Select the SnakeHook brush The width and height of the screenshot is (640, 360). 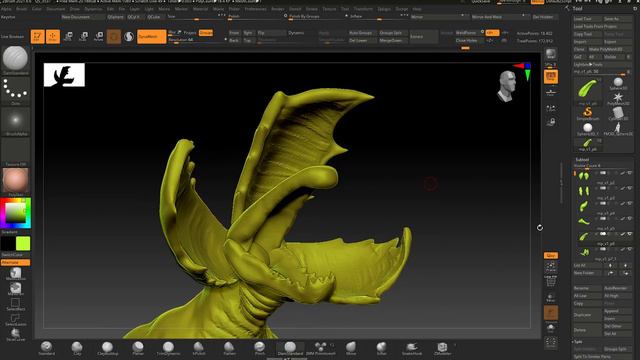click(412, 348)
